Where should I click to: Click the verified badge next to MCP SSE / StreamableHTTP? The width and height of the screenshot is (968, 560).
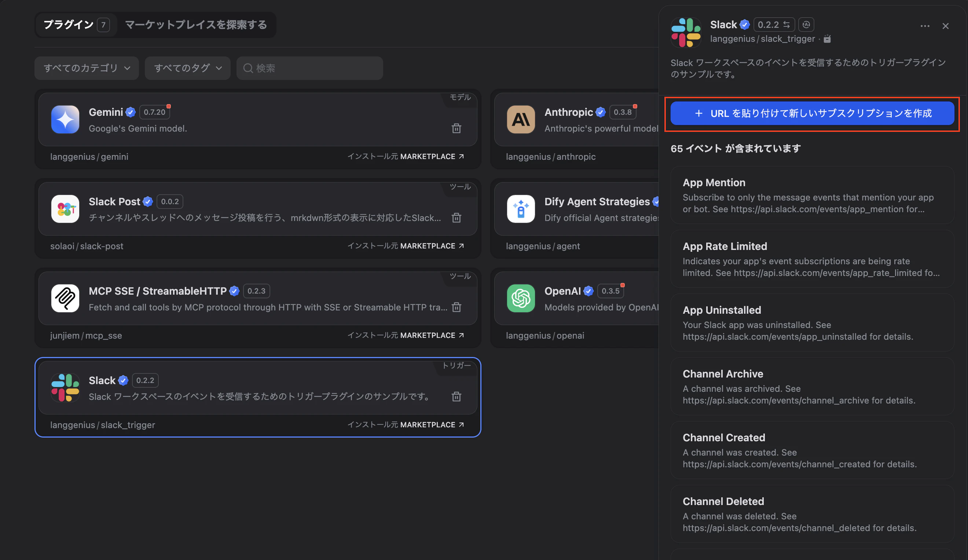234,291
